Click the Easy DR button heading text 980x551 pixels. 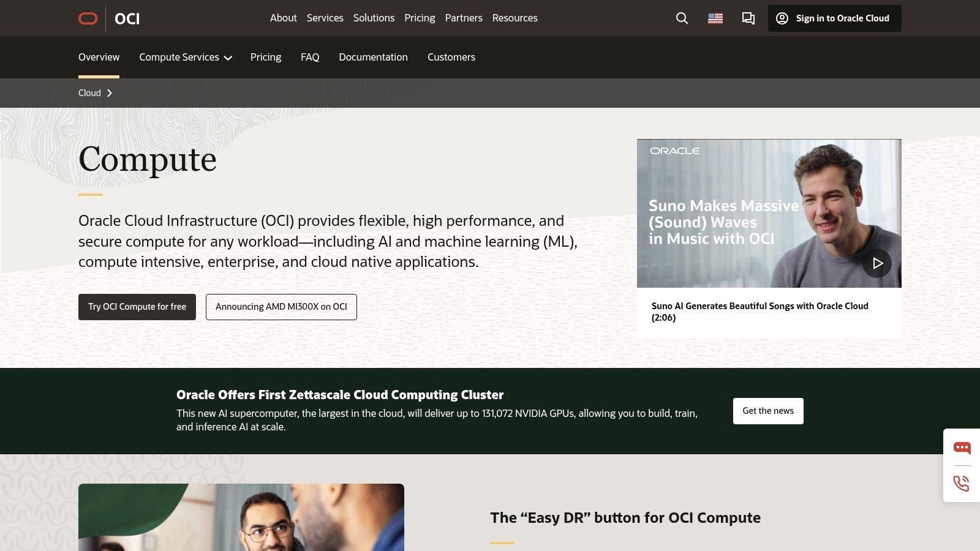625,518
